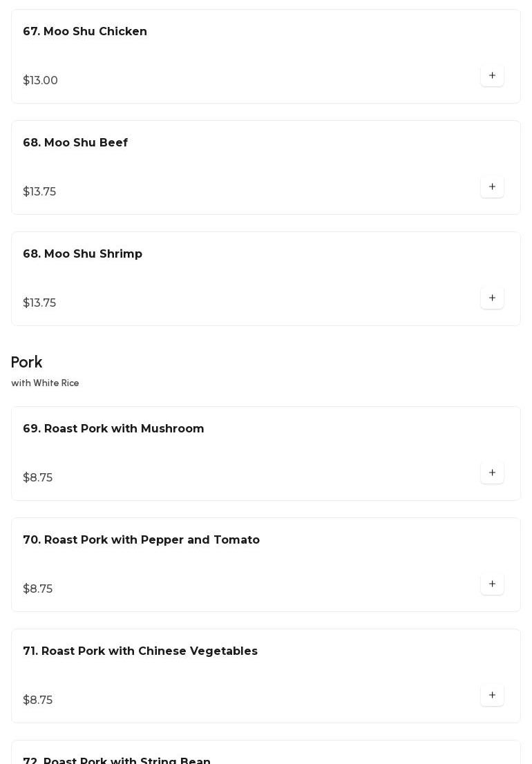Select the 72. Roast Pork with String Bean item

coord(117,760)
